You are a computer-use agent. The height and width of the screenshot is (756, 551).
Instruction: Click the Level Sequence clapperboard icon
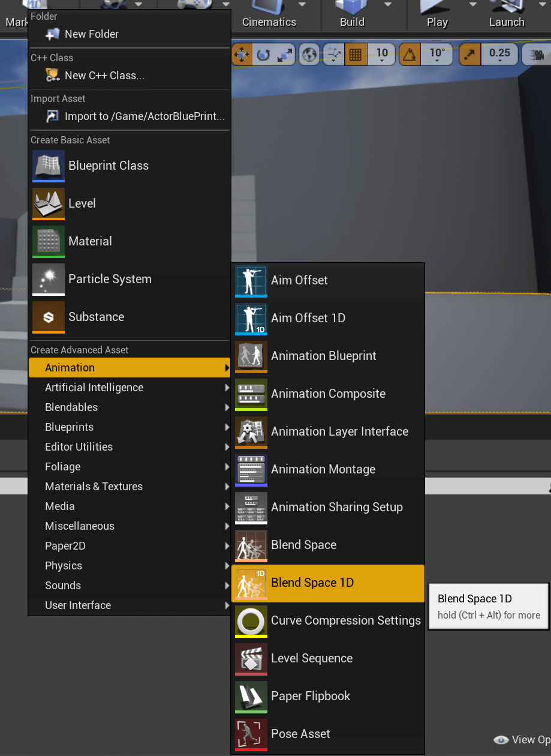pos(251,658)
